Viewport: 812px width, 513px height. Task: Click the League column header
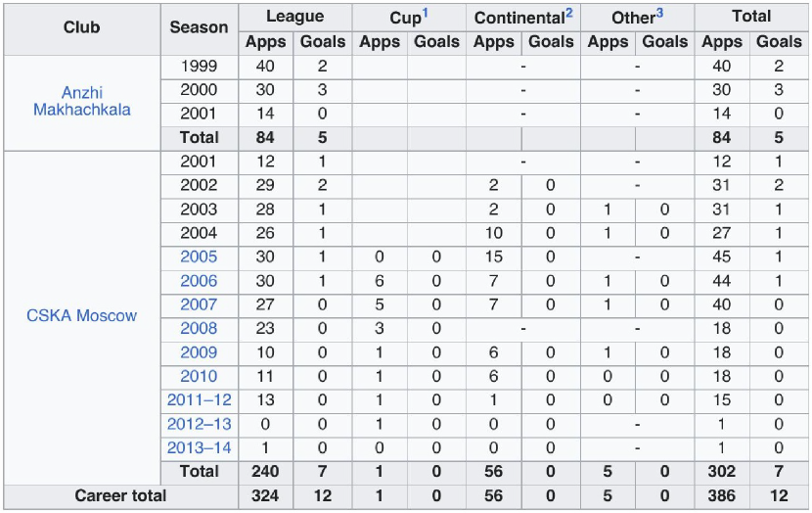[295, 17]
